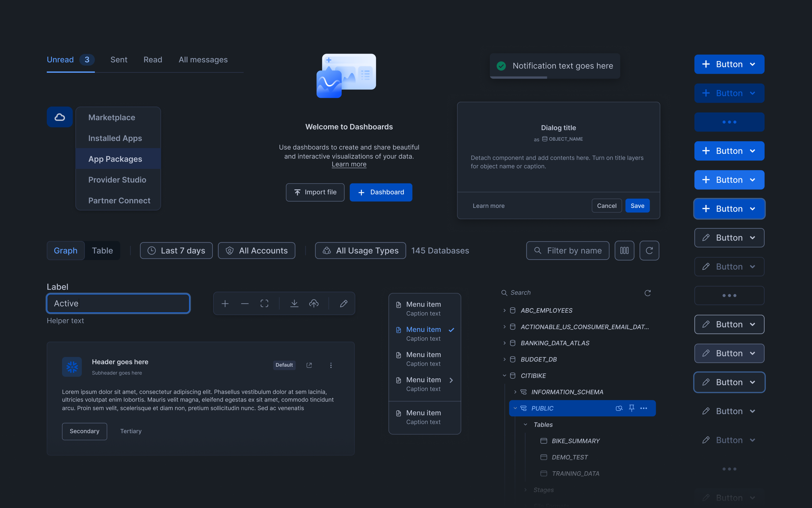Click the cloud upload icon in the toolbar

[x=314, y=303]
